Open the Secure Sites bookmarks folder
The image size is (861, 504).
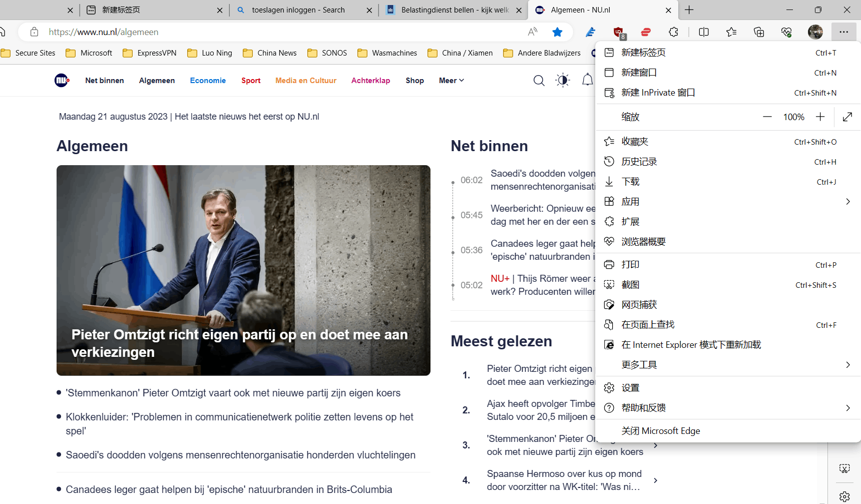[x=29, y=53]
